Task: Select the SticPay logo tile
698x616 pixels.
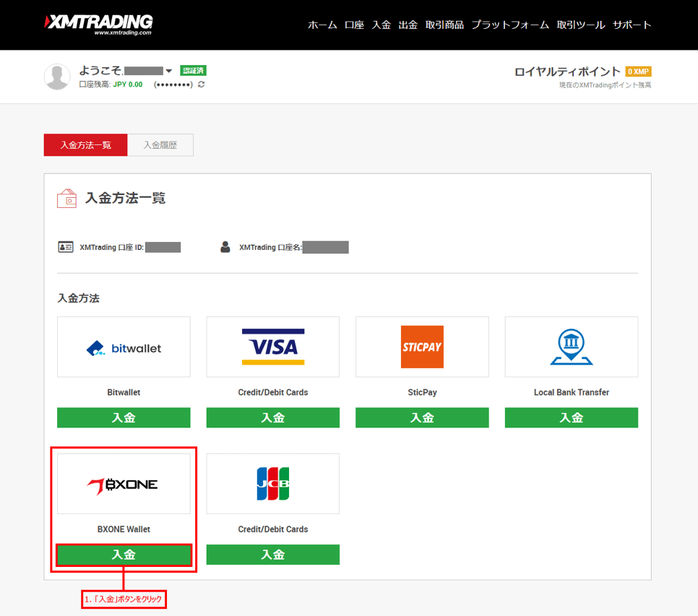Action: pyautogui.click(x=422, y=347)
